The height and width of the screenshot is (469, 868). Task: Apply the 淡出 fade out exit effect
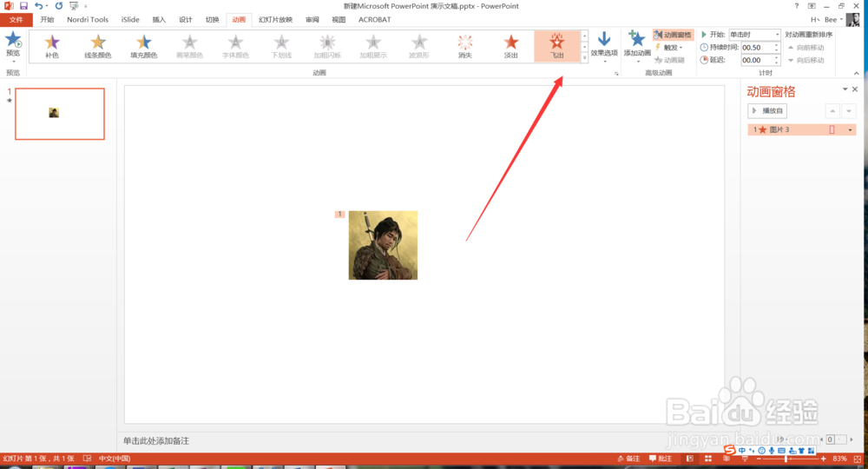(511, 46)
